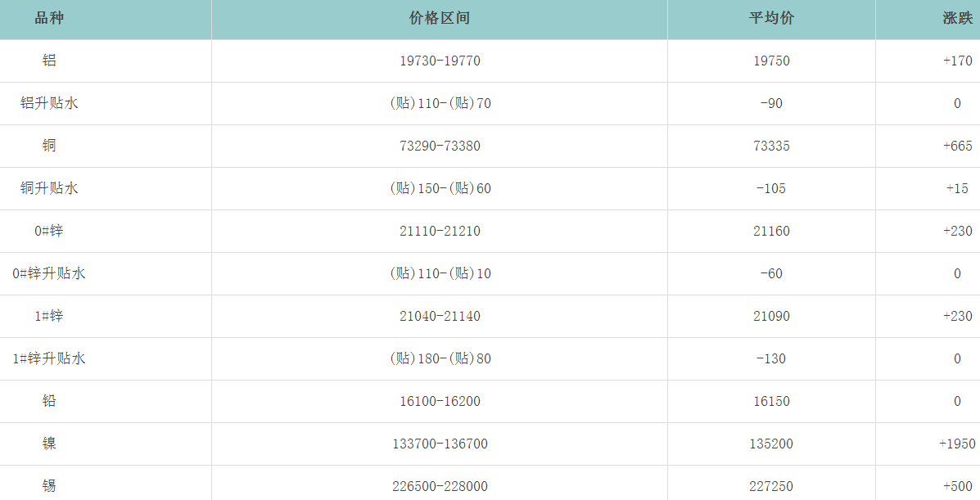This screenshot has width=980, height=500.
Task: Select the 铜 product name cell
Action: pos(49,146)
